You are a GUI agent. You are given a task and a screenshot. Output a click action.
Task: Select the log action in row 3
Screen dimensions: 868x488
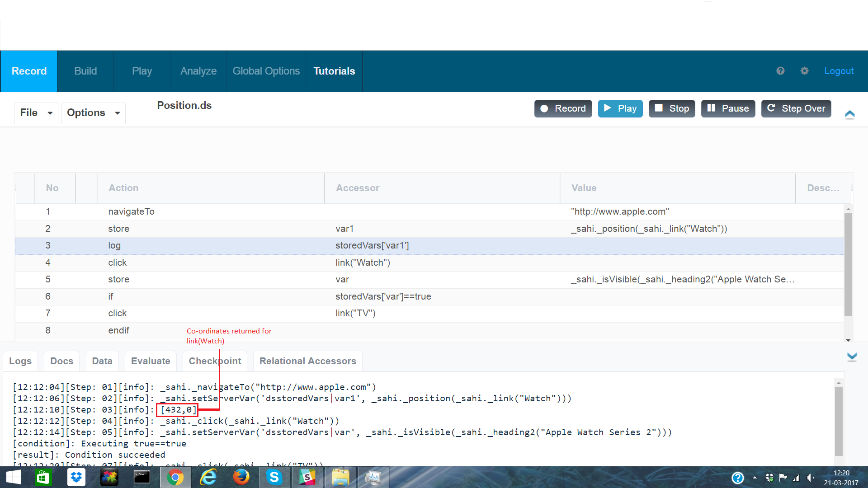(114, 245)
